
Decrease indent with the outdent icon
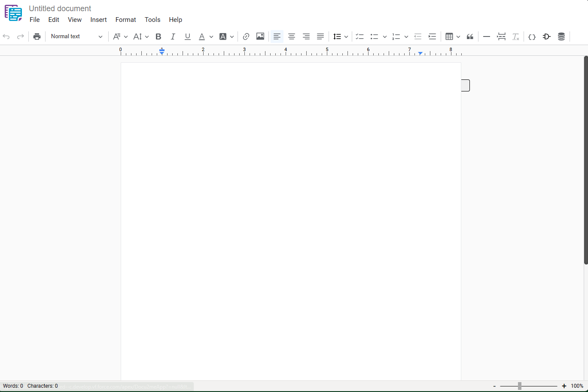pos(417,36)
